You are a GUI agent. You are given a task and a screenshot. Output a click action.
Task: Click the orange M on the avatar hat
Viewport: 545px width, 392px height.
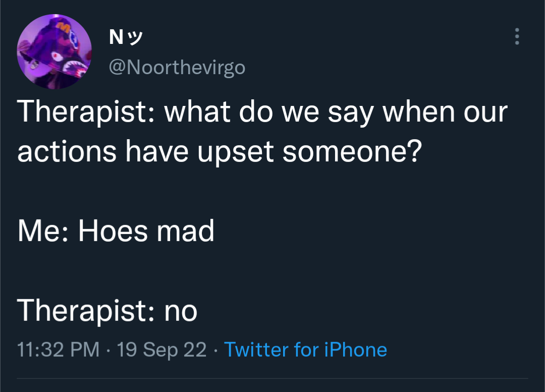[x=64, y=27]
